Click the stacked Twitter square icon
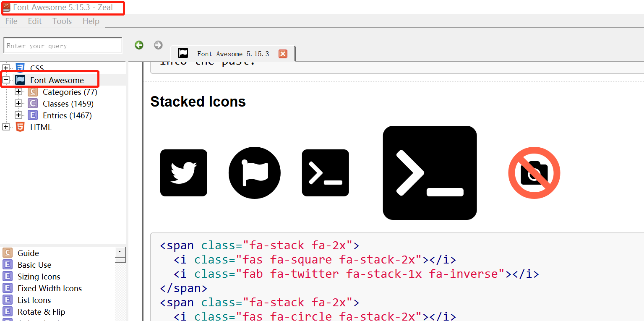 click(x=184, y=173)
